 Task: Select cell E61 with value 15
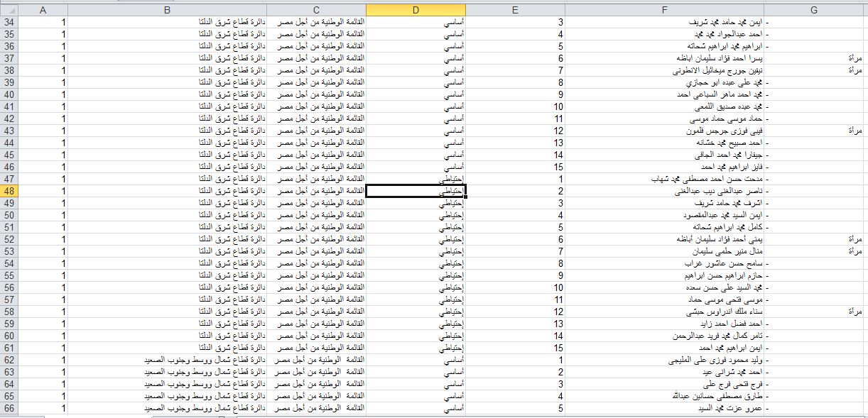(515, 348)
